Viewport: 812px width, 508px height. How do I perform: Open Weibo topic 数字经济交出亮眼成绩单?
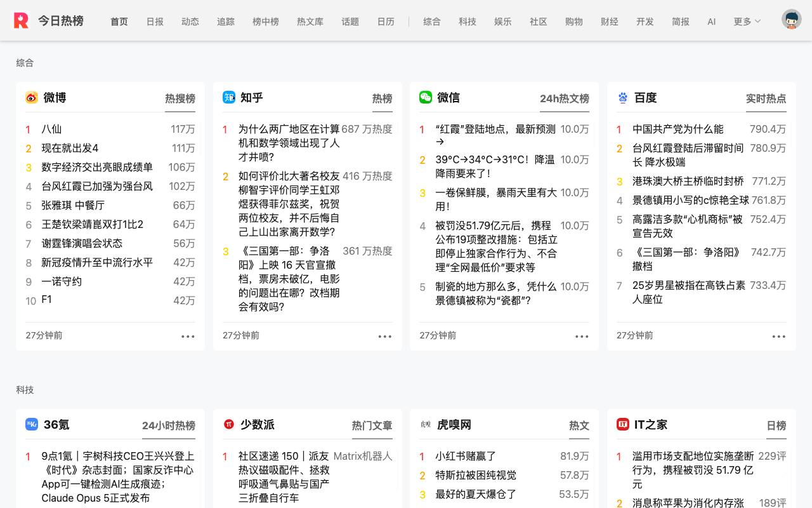pyautogui.click(x=97, y=167)
